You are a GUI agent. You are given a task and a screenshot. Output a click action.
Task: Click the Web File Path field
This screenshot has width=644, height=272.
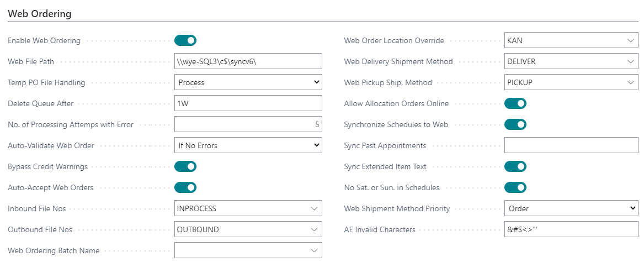[248, 61]
